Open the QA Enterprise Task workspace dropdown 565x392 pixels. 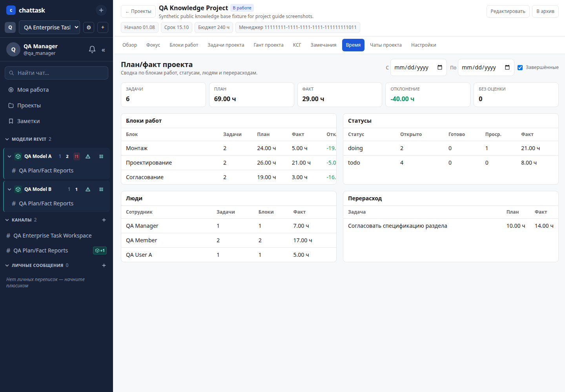pyautogui.click(x=49, y=27)
